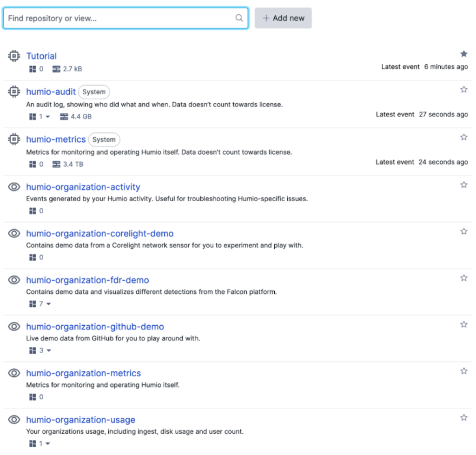Click the humio-audit dashboards grid icon
This screenshot has height=455, width=476.
(x=33, y=117)
